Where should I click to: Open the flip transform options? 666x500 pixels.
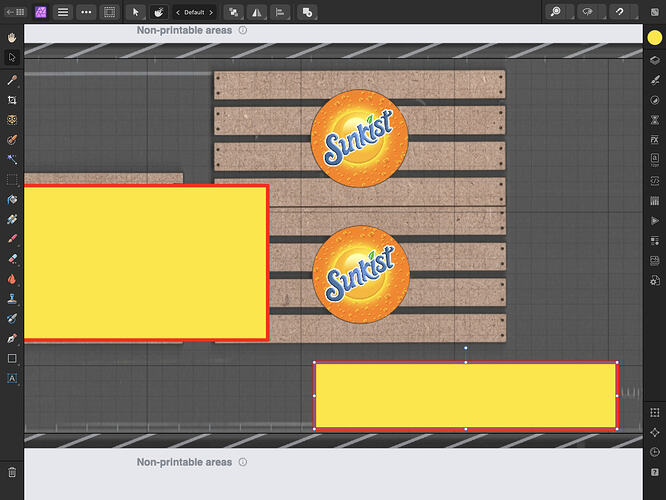click(x=257, y=12)
